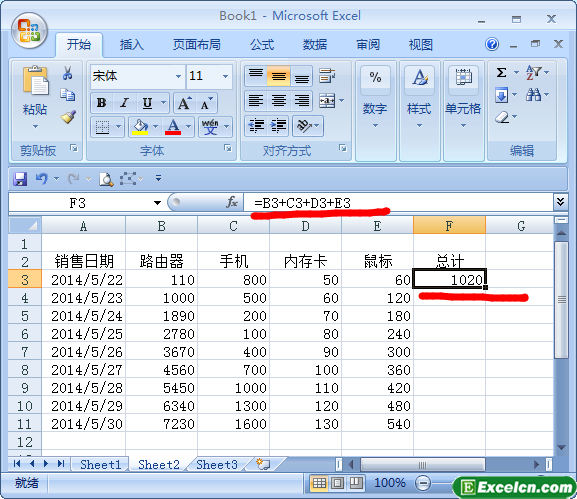Image resolution: width=577 pixels, height=499 pixels.
Task: Click the Paste clipboard icon
Action: pyautogui.click(x=35, y=80)
